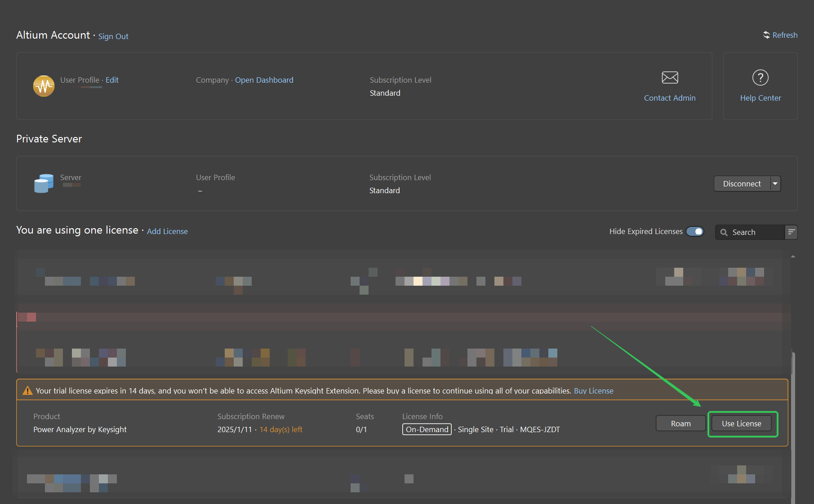814x504 pixels.
Task: Click the 'Private Server' heading
Action: pyautogui.click(x=49, y=139)
